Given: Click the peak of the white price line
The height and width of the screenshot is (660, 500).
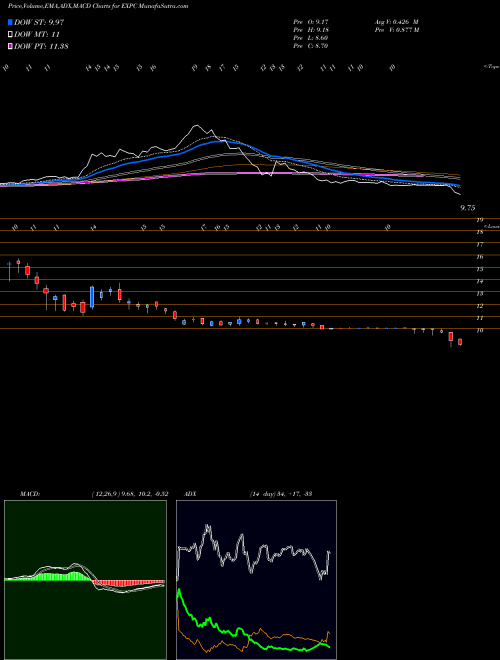Looking at the screenshot, I should 195,126.
